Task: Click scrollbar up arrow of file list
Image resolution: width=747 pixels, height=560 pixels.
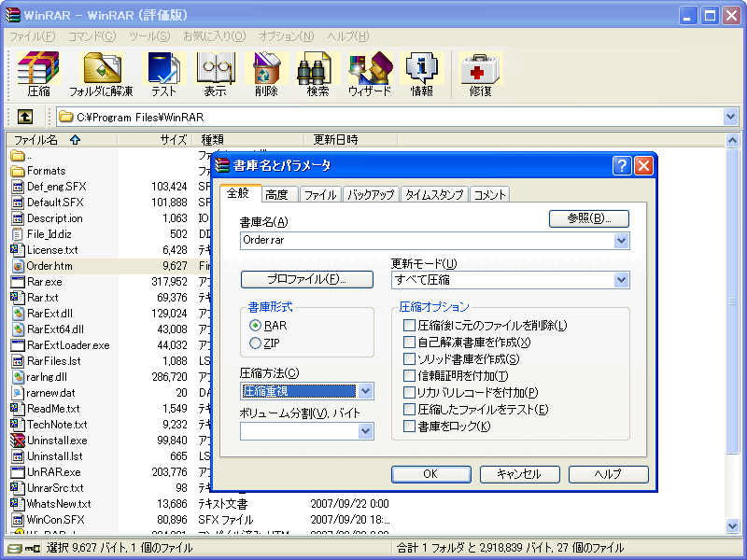Action: click(x=732, y=141)
